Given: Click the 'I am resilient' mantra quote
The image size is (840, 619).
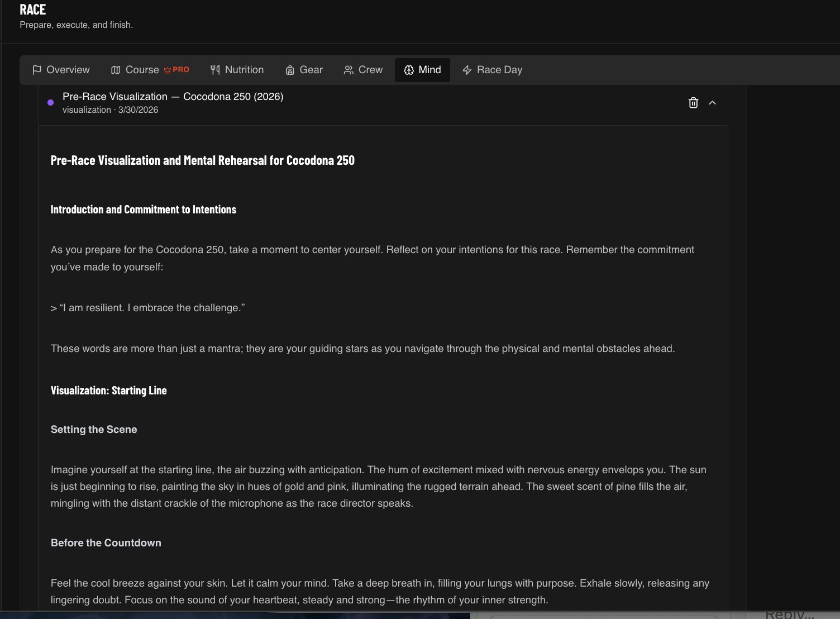Looking at the screenshot, I should click(x=151, y=308).
